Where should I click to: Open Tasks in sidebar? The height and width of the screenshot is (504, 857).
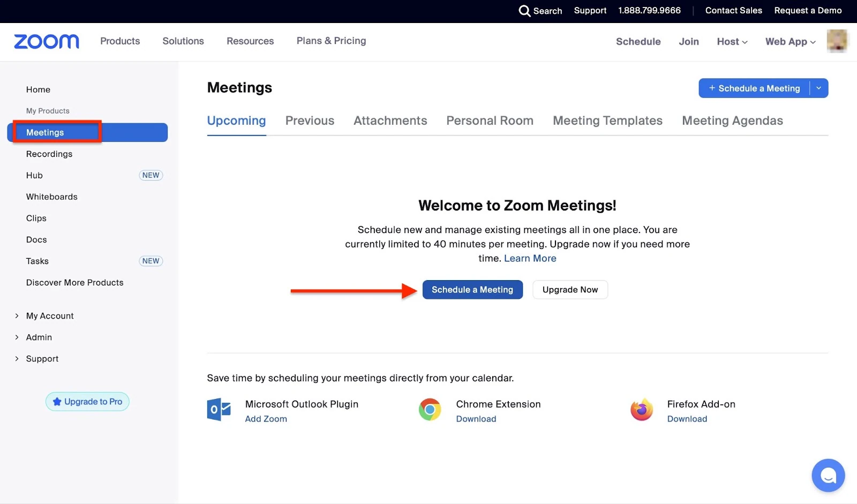pos(37,261)
